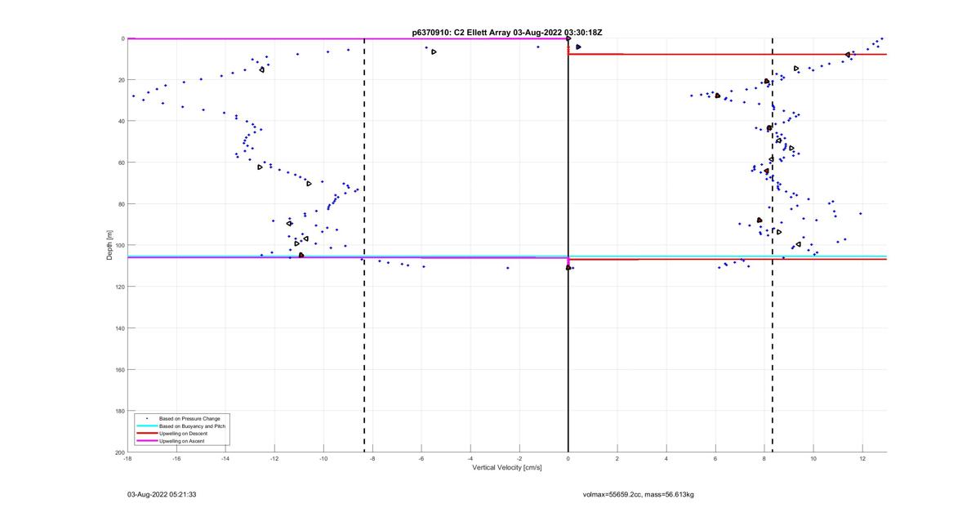Click depth axis tick label '180'
This screenshot has width=980, height=508.
coord(119,411)
